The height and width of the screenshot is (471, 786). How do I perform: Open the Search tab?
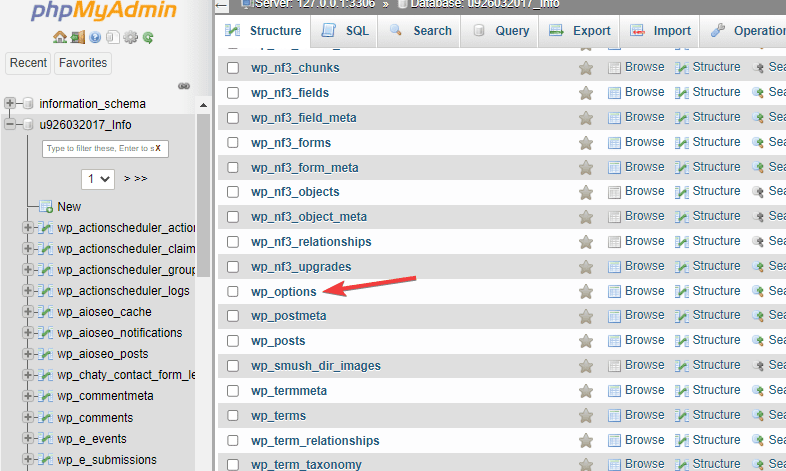pos(420,31)
